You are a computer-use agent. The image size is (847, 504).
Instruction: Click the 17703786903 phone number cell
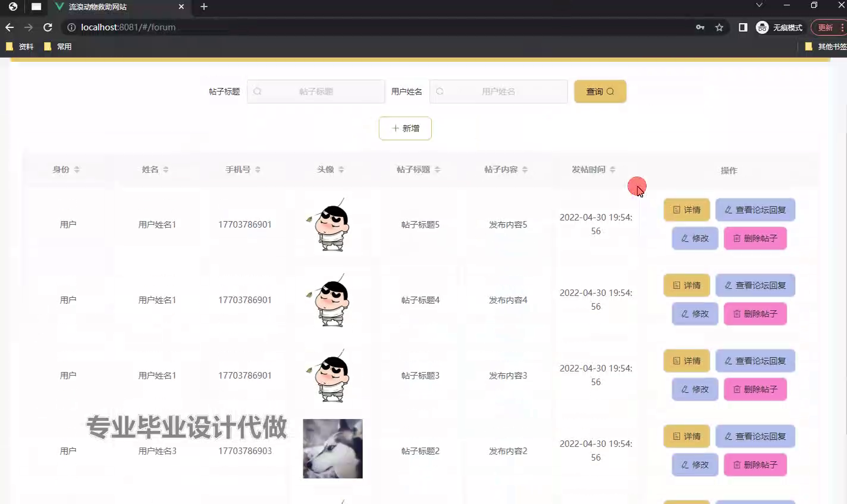point(245,451)
